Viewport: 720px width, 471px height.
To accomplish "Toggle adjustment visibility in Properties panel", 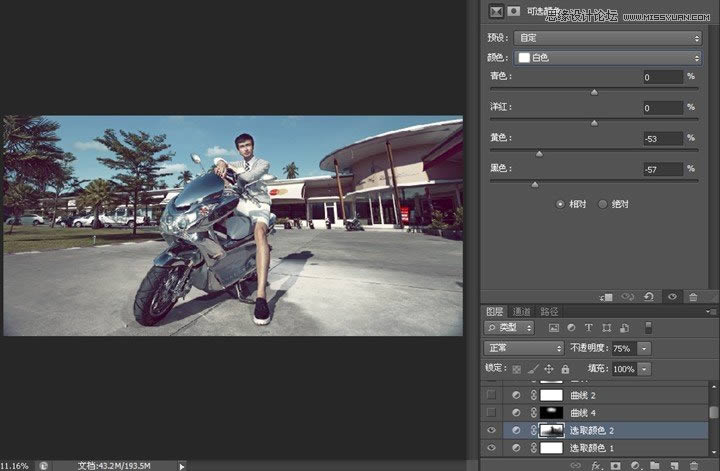I will 672,297.
